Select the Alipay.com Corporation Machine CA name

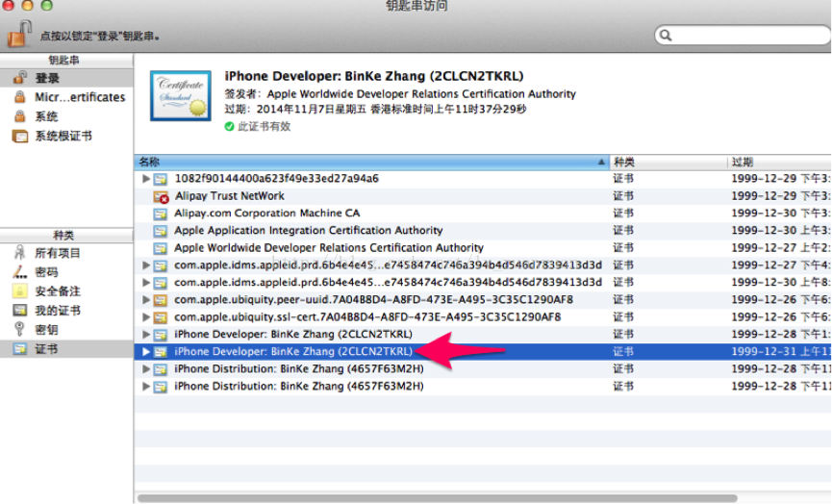pos(266,213)
